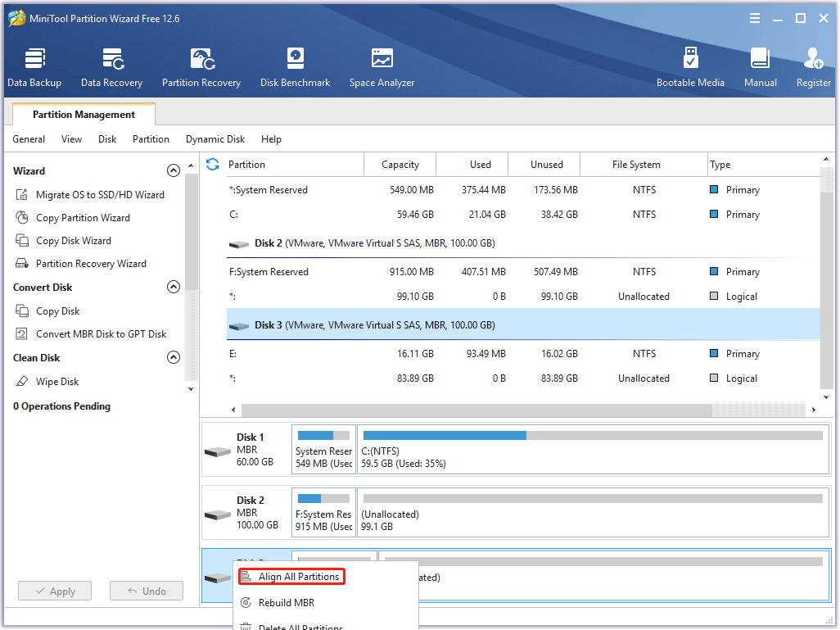The height and width of the screenshot is (630, 840).
Task: Click the Apply button
Action: pyautogui.click(x=55, y=591)
